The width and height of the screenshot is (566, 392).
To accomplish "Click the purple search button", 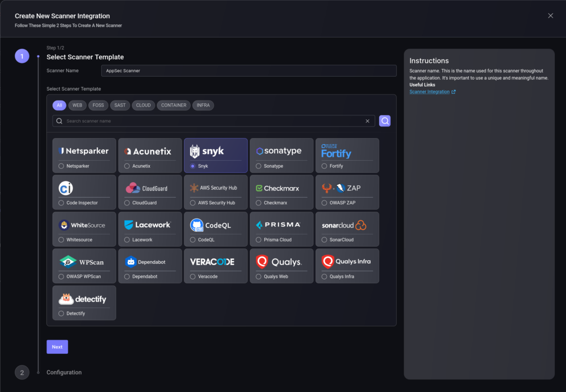I will [x=385, y=121].
